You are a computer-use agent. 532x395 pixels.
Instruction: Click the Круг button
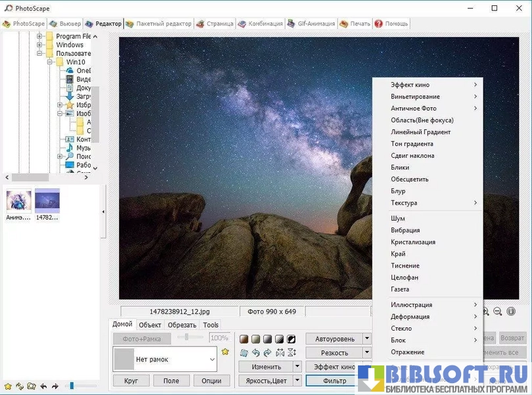pos(131,381)
